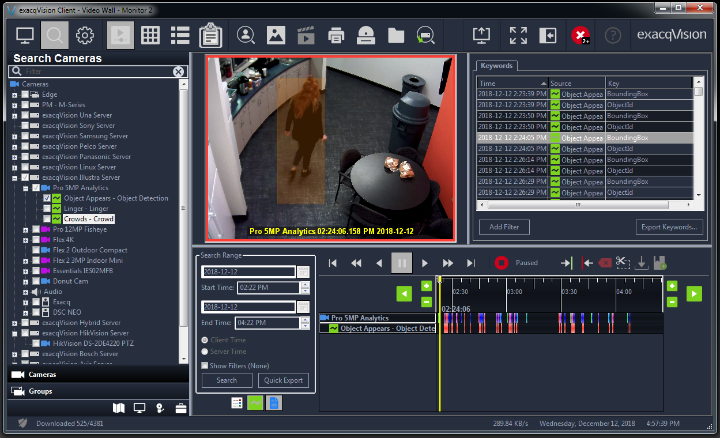Screen dimensions: 720x438
Task: Click the Video Push monitor icon
Action: click(481, 35)
